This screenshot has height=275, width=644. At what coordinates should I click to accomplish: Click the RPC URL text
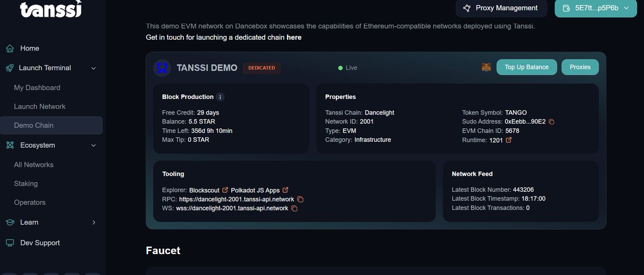[237, 199]
